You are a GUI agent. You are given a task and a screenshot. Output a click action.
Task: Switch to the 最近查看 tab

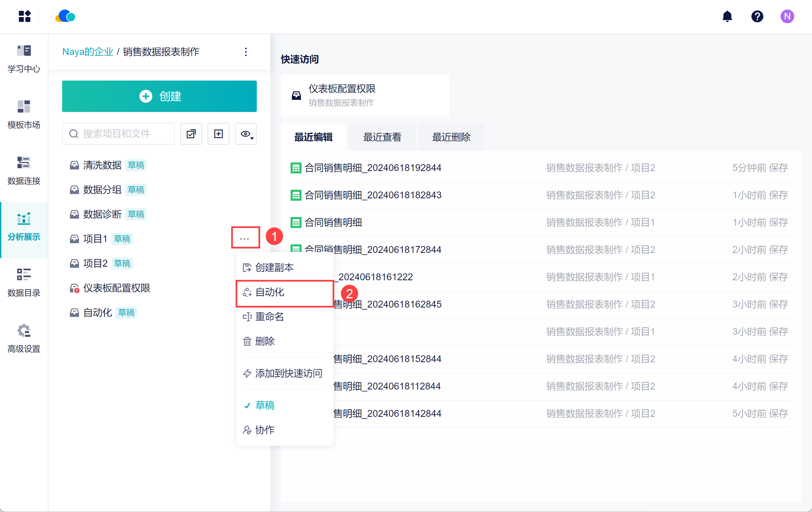pyautogui.click(x=382, y=137)
